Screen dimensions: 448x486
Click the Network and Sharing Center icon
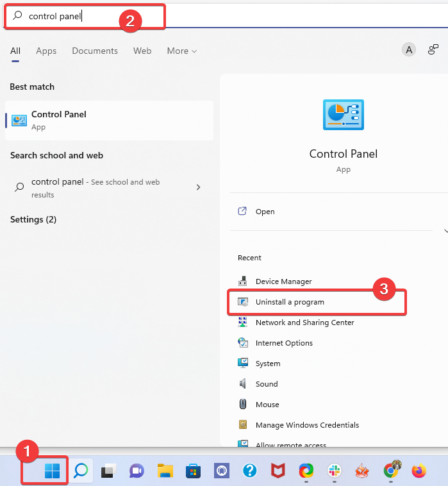243,322
